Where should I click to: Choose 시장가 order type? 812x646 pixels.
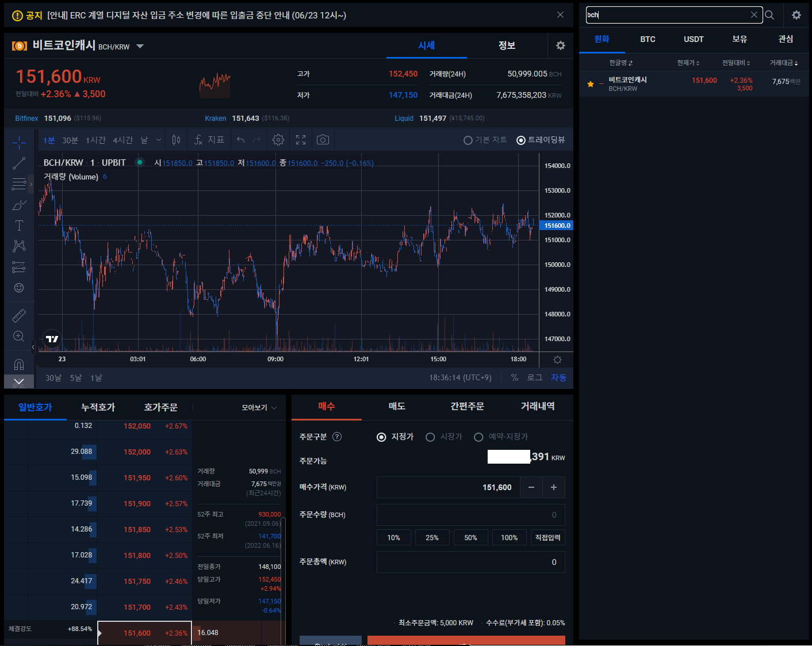(x=444, y=437)
